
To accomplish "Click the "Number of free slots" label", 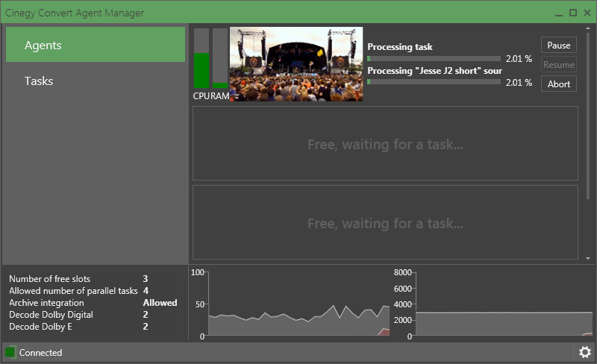I will point(49,279).
